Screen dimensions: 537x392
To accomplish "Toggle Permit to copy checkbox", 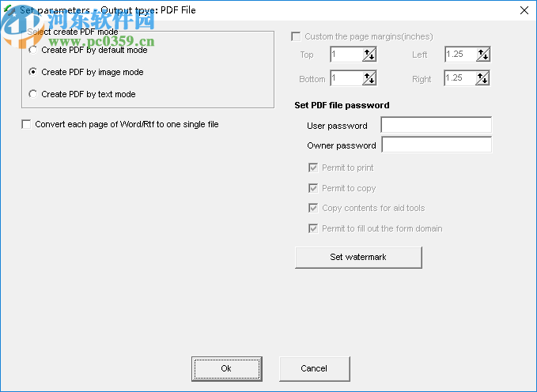I will click(x=313, y=188).
